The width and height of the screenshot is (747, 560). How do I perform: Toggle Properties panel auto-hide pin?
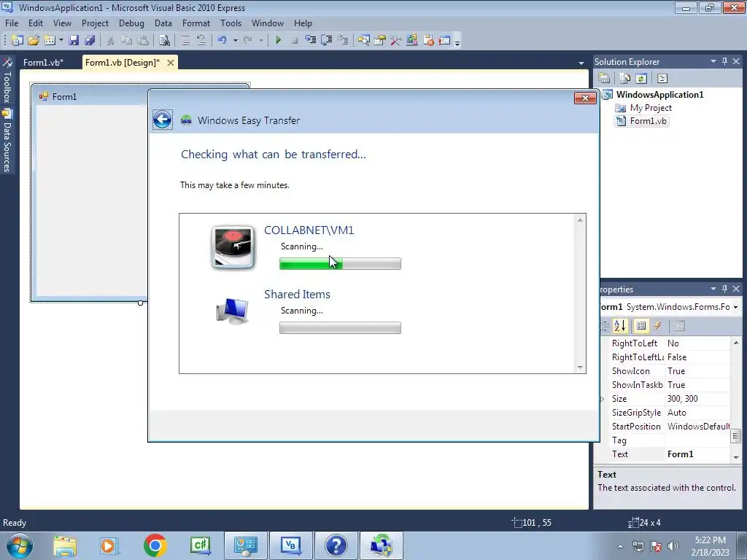(x=724, y=289)
